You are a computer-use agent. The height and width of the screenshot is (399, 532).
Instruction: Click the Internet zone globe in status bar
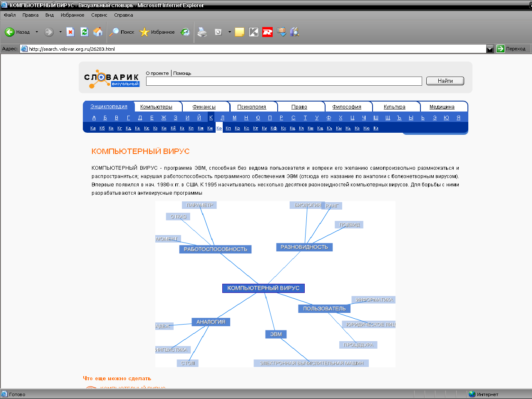472,394
